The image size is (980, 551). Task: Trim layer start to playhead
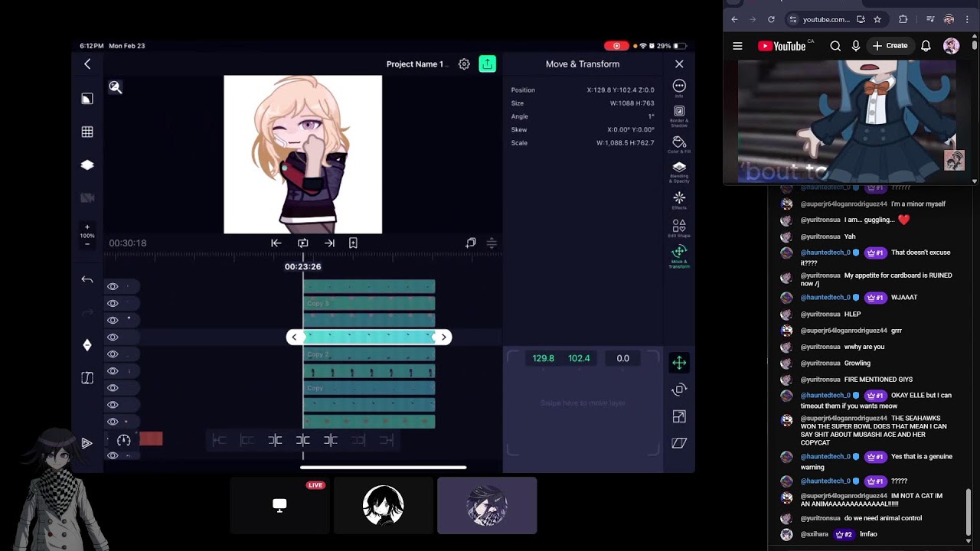[276, 440]
